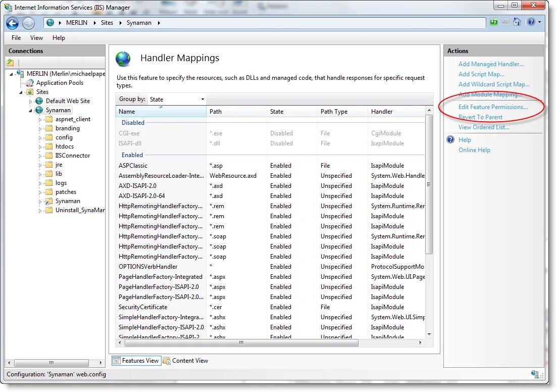Click the Synaman application icon under patches
Image resolution: width=557 pixels, height=392 pixels.
[x=48, y=201]
